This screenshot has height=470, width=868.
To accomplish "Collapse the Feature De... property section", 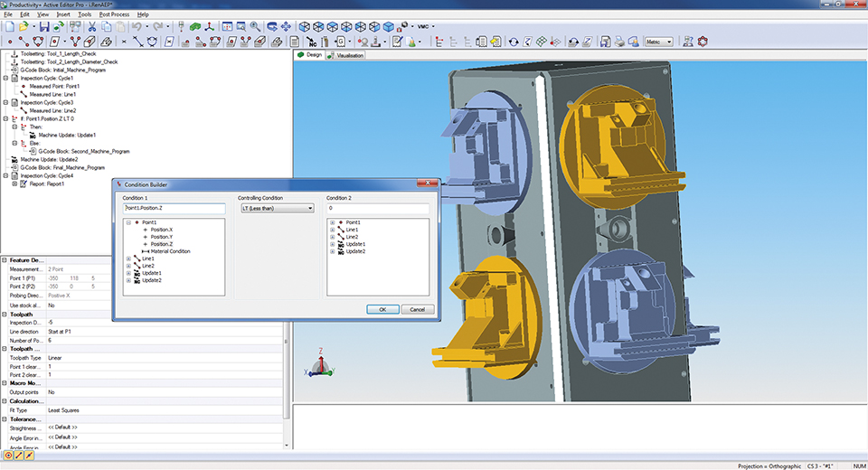I will pos(4,259).
